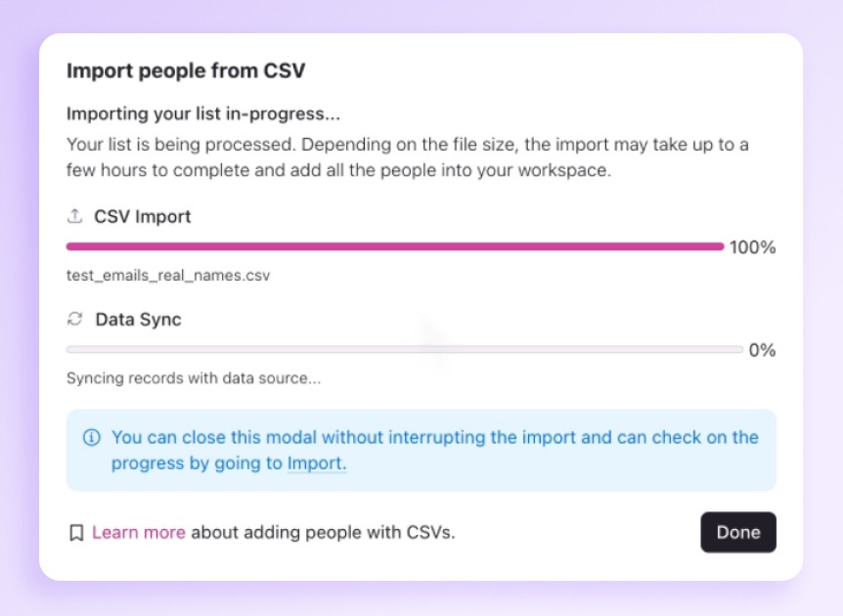The width and height of the screenshot is (843, 616).
Task: Click the 'Data Sync' section label
Action: click(x=138, y=319)
